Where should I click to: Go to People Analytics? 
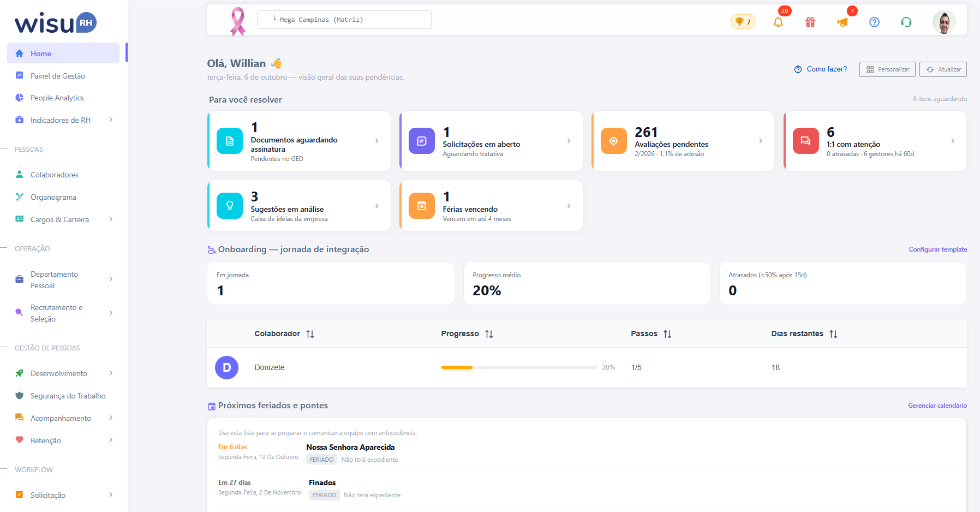63,98
